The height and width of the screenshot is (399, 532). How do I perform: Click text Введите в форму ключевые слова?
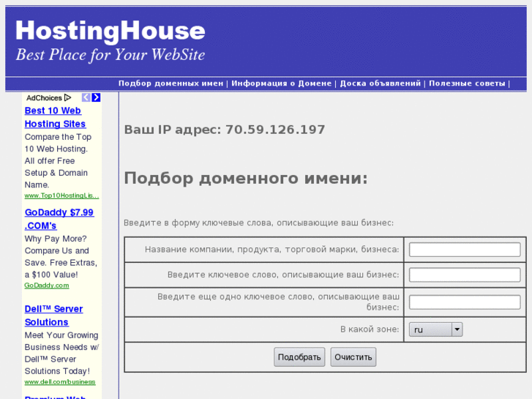tap(198, 223)
